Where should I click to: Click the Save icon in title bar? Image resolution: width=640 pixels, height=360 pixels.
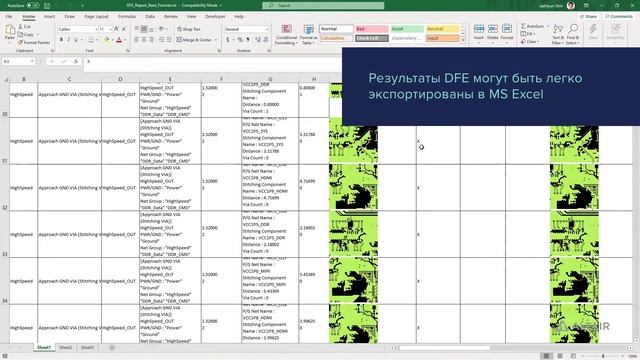pyautogui.click(x=47, y=6)
